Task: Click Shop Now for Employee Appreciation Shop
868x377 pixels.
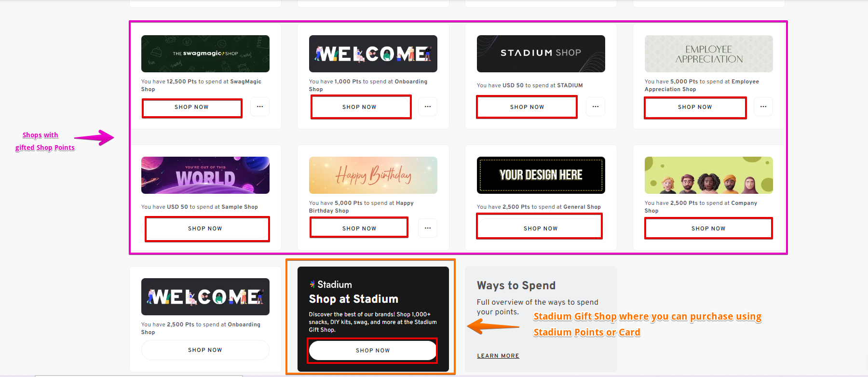Action: [695, 107]
